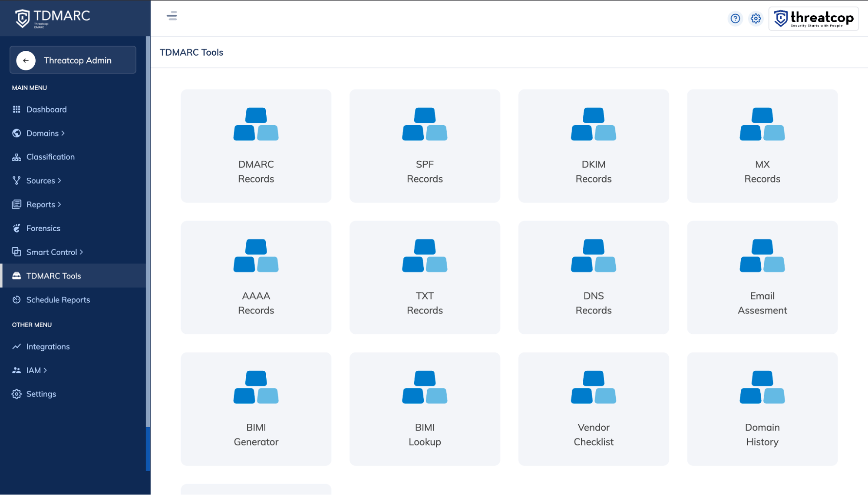Click the help question mark icon
This screenshot has width=868, height=495.
pyautogui.click(x=735, y=19)
